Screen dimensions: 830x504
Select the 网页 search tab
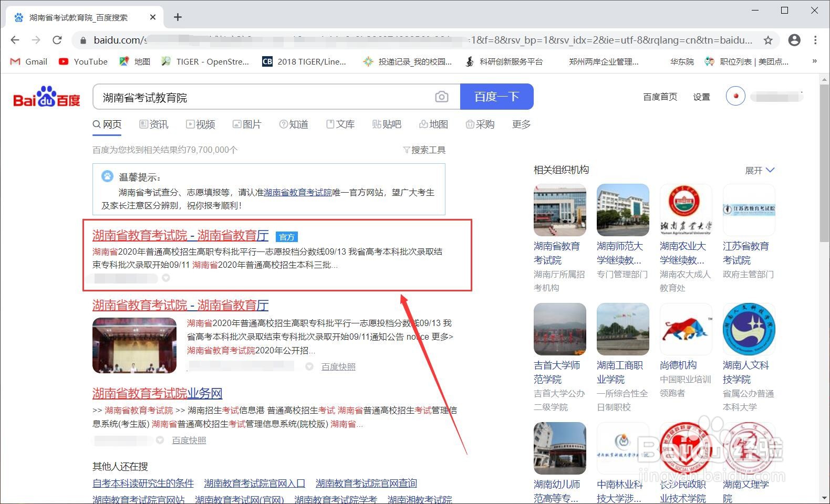[x=107, y=124]
